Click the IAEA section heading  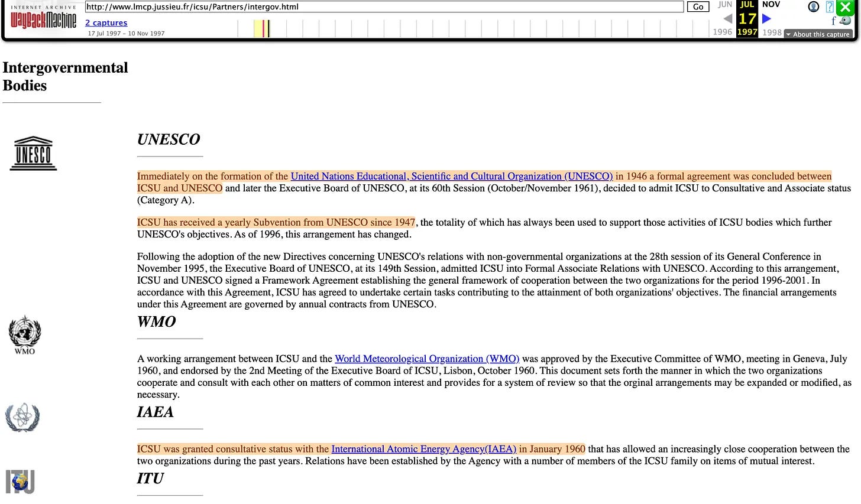156,412
